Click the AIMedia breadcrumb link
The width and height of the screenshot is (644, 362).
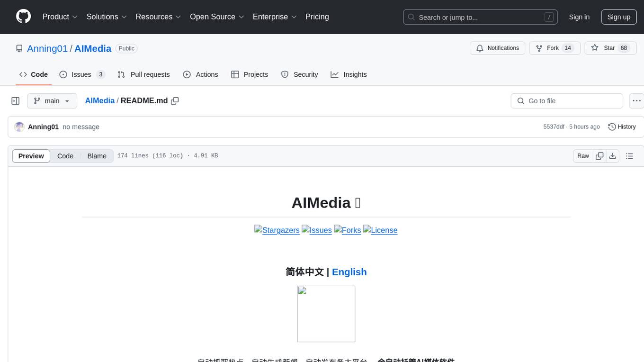coord(100,100)
